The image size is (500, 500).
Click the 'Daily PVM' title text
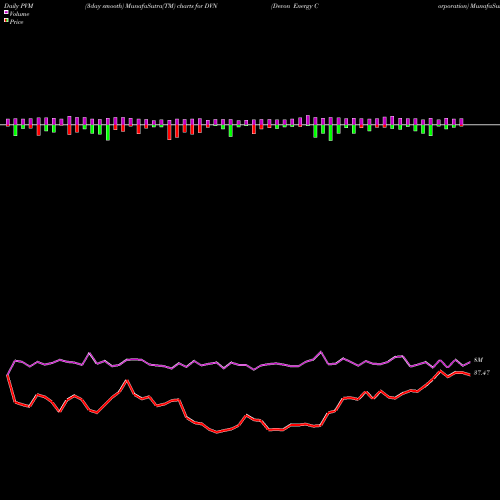point(19,6)
